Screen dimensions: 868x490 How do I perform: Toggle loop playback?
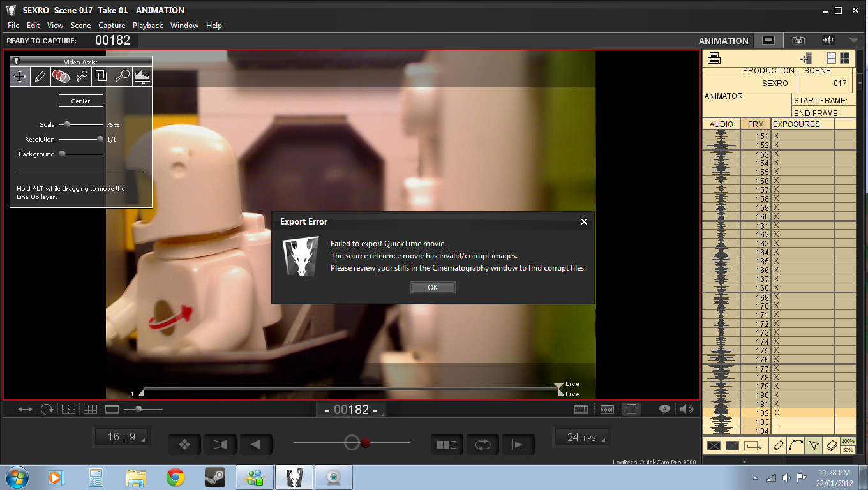[483, 445]
